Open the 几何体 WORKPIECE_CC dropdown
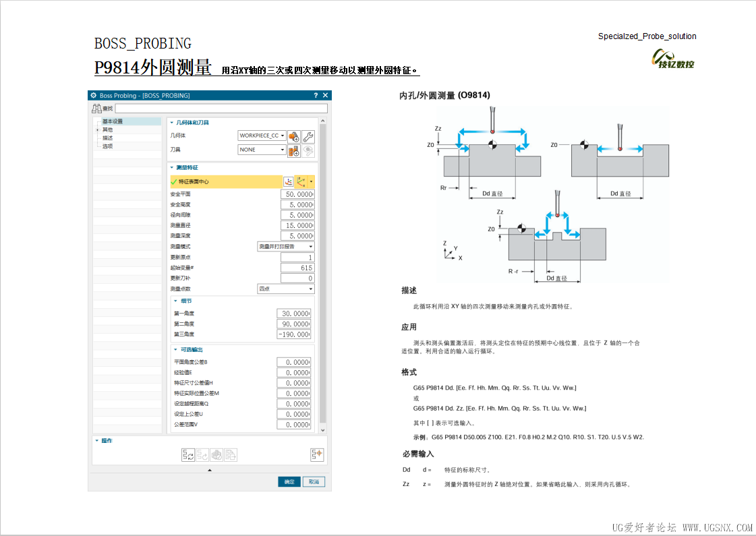The image size is (756, 536). [262, 136]
